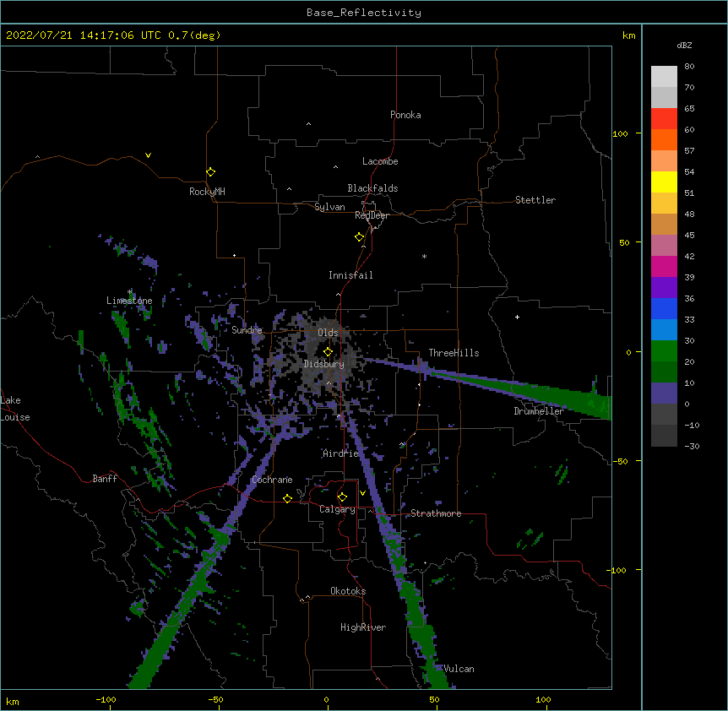Click the Airdrie city label

pos(341,453)
